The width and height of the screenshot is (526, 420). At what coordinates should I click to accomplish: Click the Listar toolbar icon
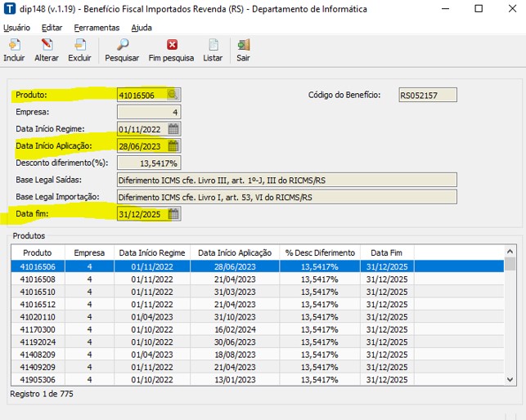click(x=213, y=46)
